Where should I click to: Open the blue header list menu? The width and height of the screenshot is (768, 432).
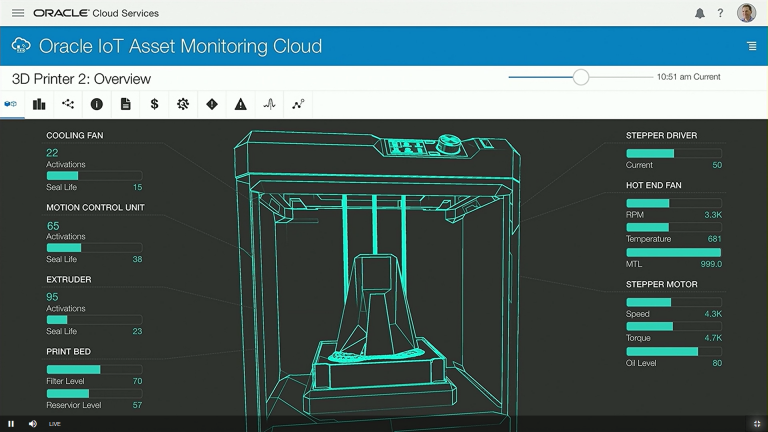pos(752,46)
